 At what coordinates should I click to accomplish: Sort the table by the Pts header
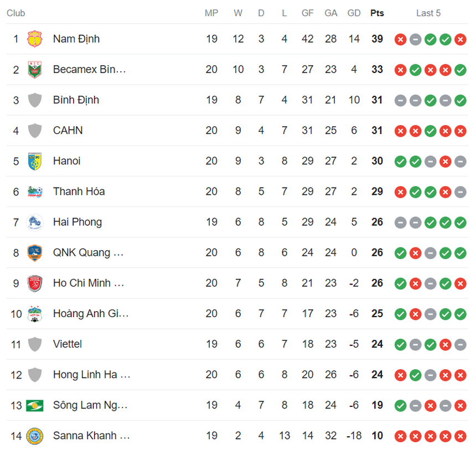pyautogui.click(x=377, y=13)
